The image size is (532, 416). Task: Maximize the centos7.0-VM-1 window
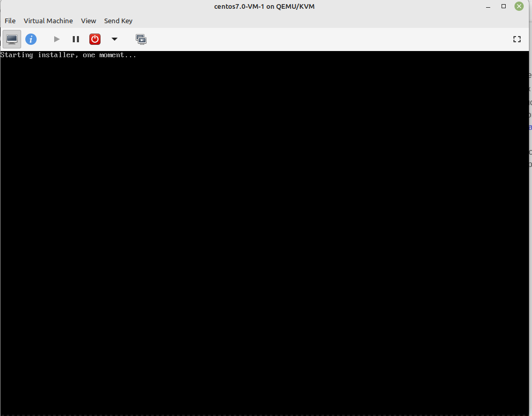[x=504, y=6]
